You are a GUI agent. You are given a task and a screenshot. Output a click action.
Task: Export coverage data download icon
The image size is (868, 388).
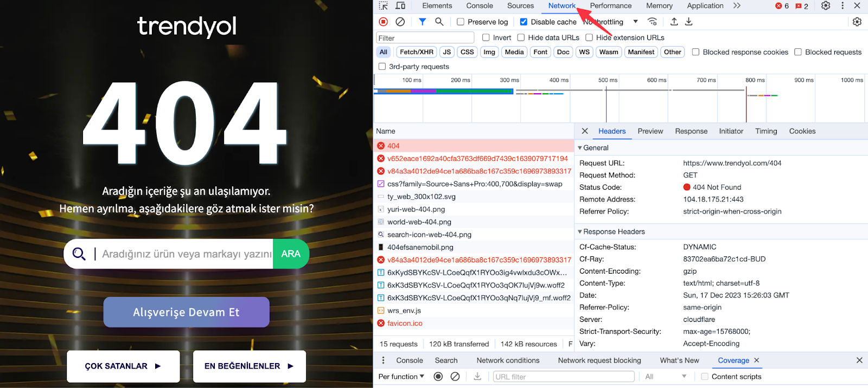click(477, 377)
